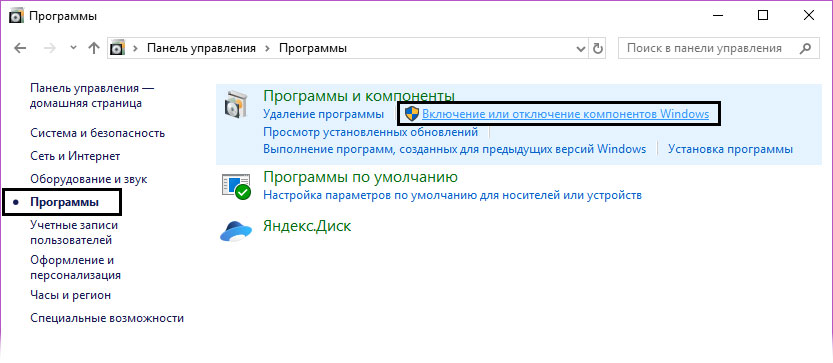833x363 pixels.
Task: Click the UAC shield icon beside Windows components
Action: 412,114
